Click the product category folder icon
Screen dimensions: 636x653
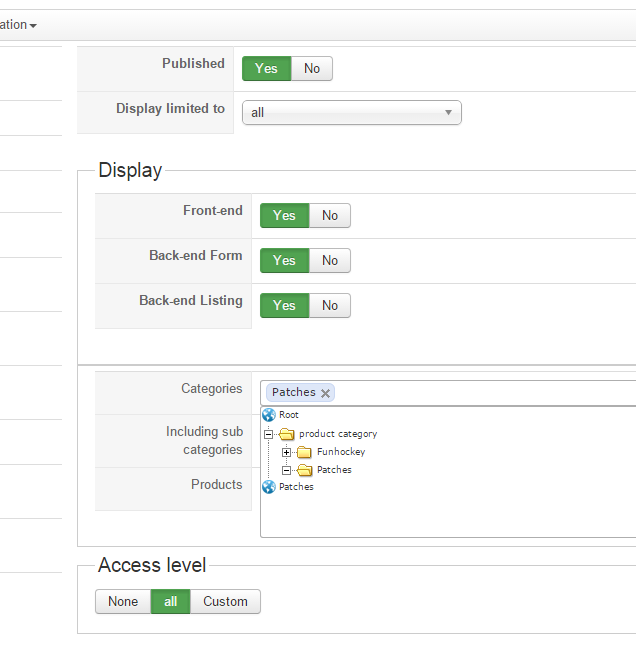click(286, 434)
